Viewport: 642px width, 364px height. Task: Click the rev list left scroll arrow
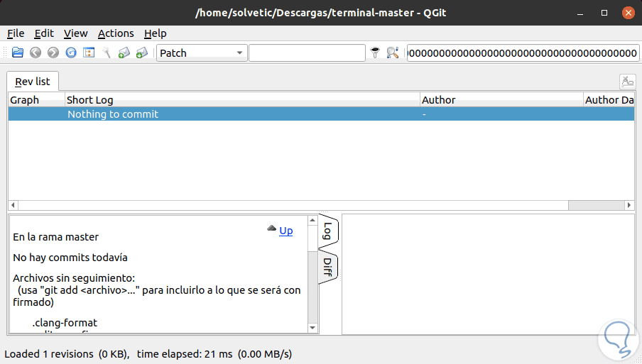13,205
